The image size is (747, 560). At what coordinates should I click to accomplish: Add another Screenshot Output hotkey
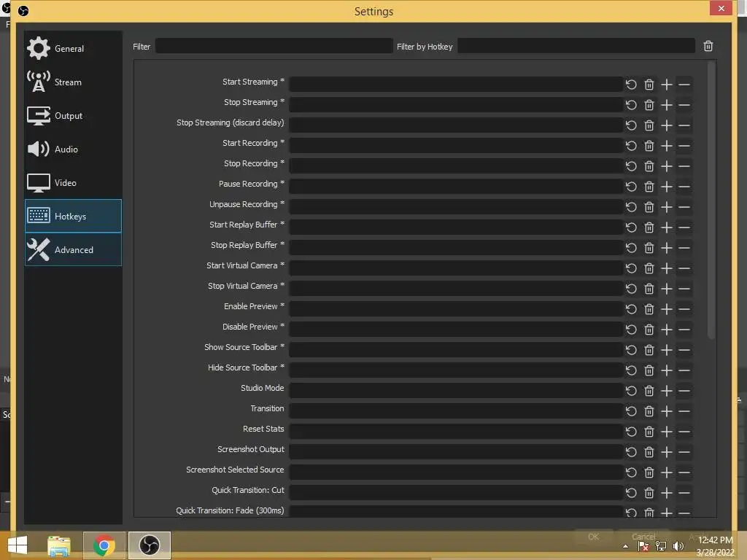coord(667,452)
